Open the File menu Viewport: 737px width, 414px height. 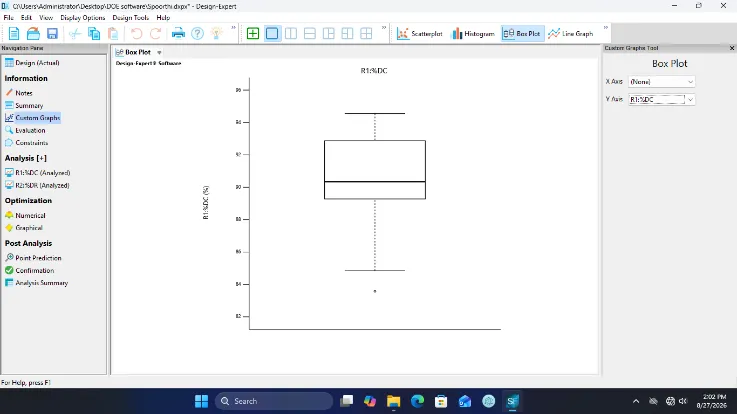[8, 18]
